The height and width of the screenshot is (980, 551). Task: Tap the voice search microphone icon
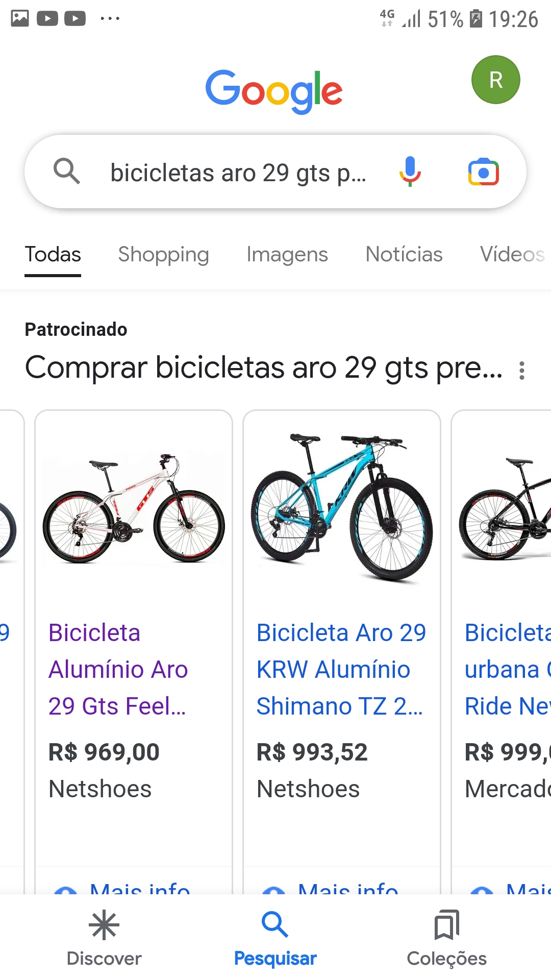point(410,171)
